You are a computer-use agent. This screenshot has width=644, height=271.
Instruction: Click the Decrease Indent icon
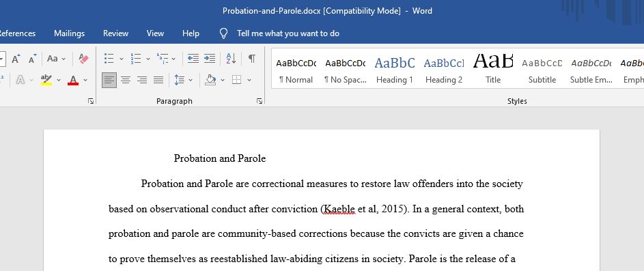coord(193,59)
